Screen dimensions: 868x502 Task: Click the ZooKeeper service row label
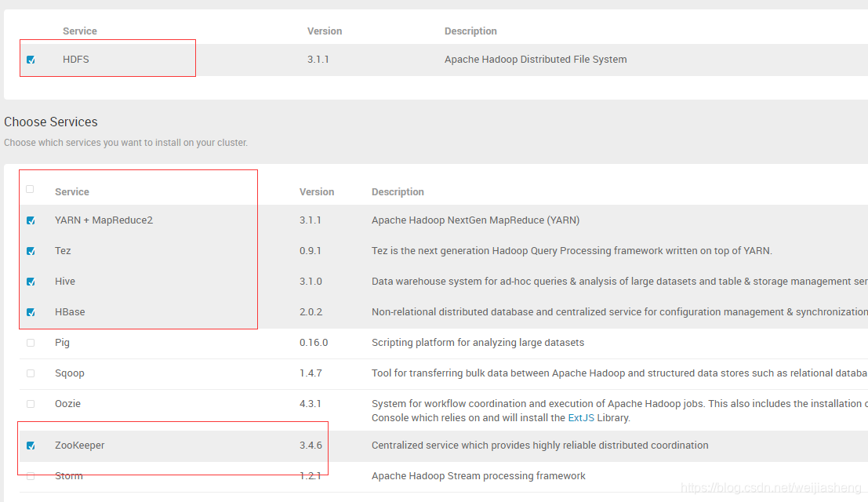coord(79,446)
